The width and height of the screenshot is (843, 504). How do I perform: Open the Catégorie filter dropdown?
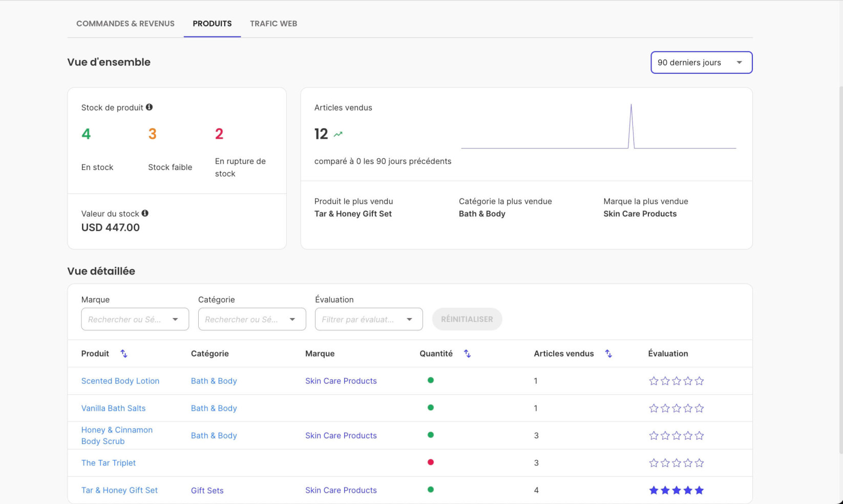click(252, 319)
